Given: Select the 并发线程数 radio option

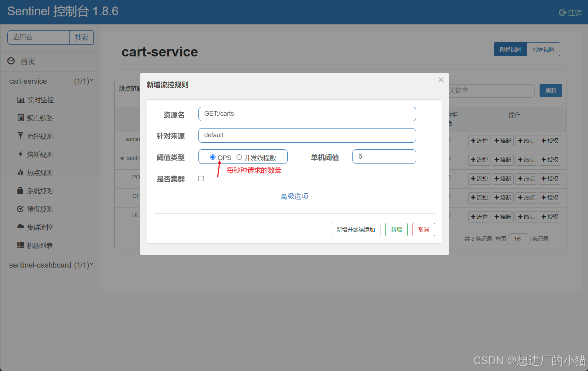Looking at the screenshot, I should pos(239,157).
